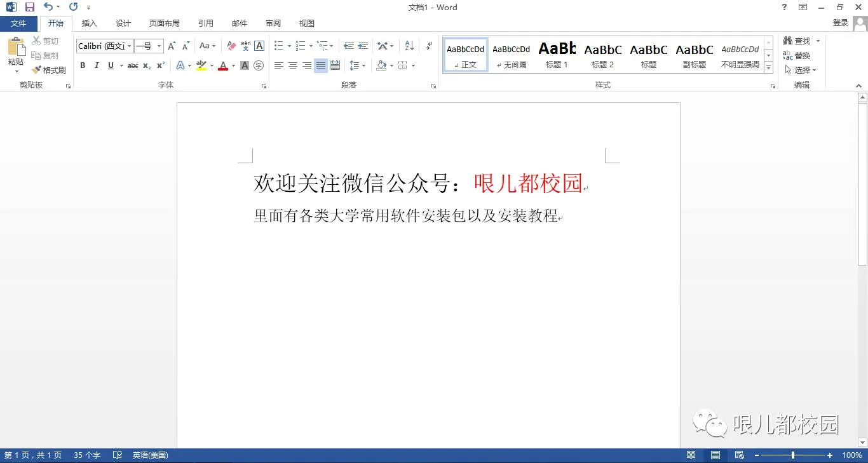
Task: Switch to Print Layout view
Action: click(x=715, y=455)
